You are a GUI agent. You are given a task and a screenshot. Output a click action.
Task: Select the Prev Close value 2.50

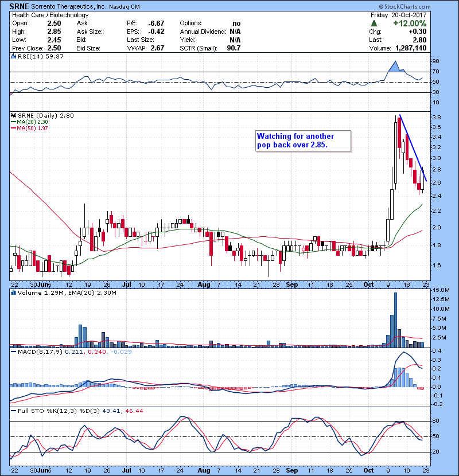click(54, 48)
